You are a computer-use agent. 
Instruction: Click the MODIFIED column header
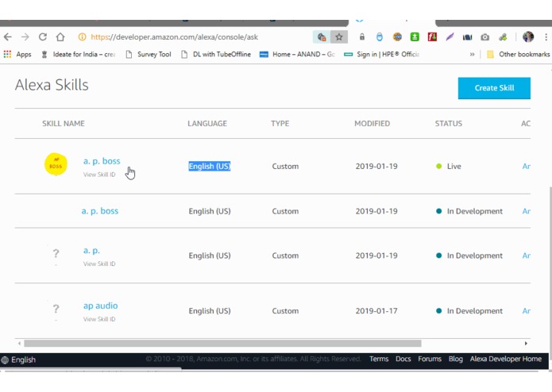point(373,124)
